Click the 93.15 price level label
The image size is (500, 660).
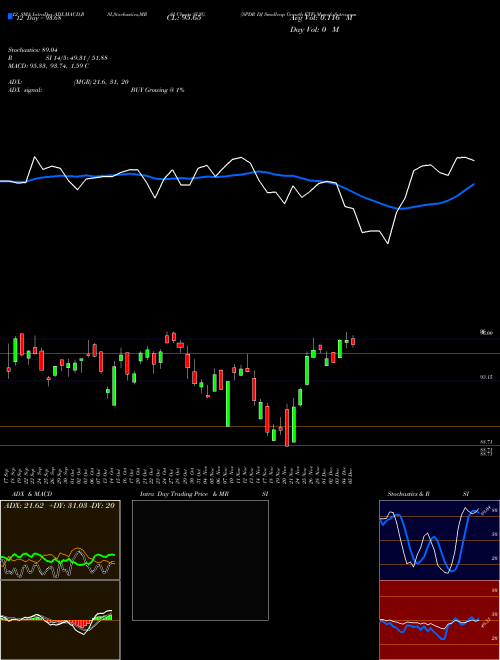pyautogui.click(x=486, y=377)
